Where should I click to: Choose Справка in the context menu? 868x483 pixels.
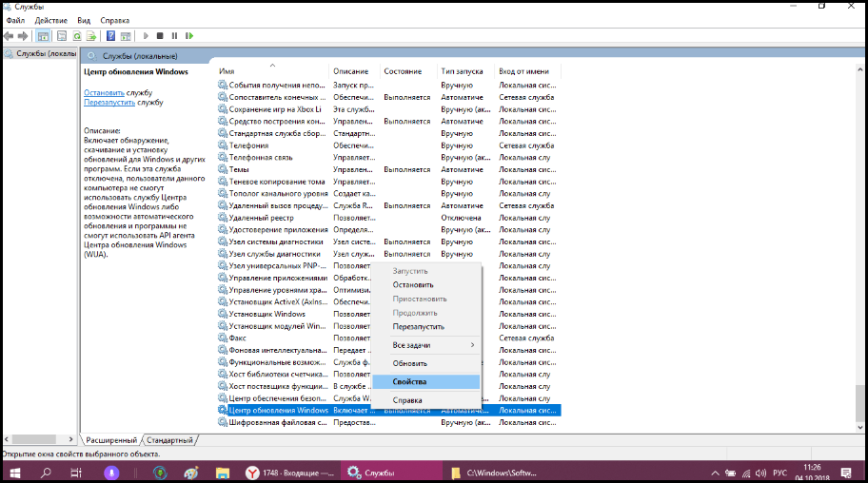click(425, 400)
